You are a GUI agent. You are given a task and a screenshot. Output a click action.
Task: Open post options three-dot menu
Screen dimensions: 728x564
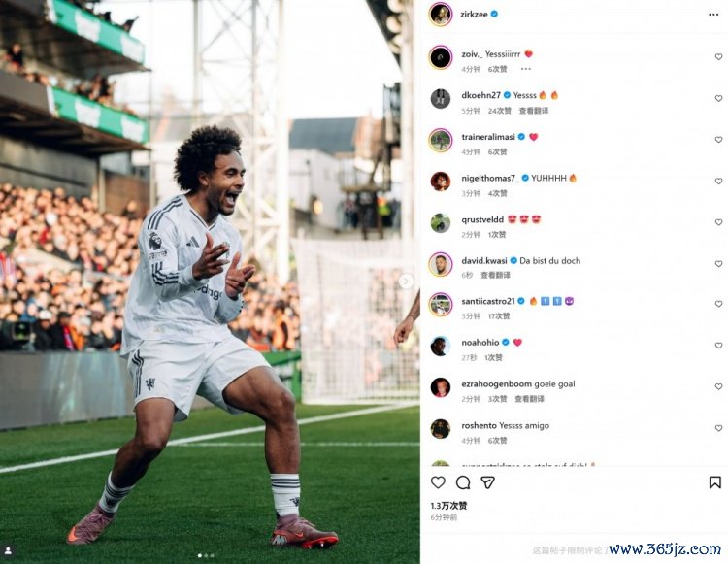tap(713, 15)
